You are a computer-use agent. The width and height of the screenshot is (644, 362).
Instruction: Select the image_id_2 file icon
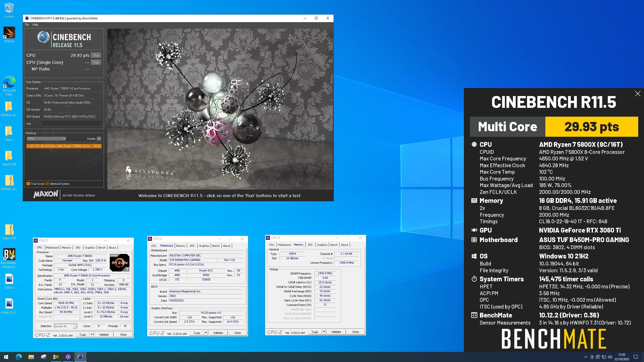pyautogui.click(x=9, y=306)
